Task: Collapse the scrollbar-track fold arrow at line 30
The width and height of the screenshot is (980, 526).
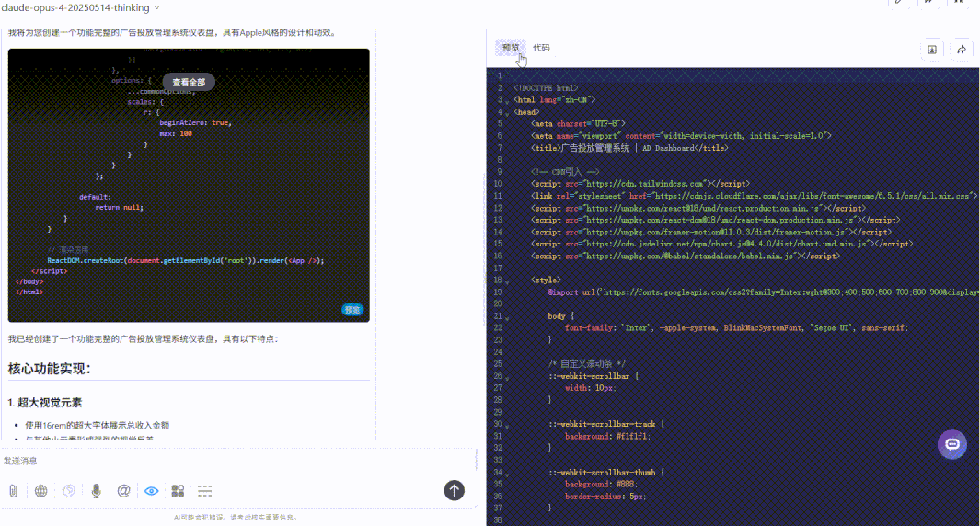Action: (507, 426)
